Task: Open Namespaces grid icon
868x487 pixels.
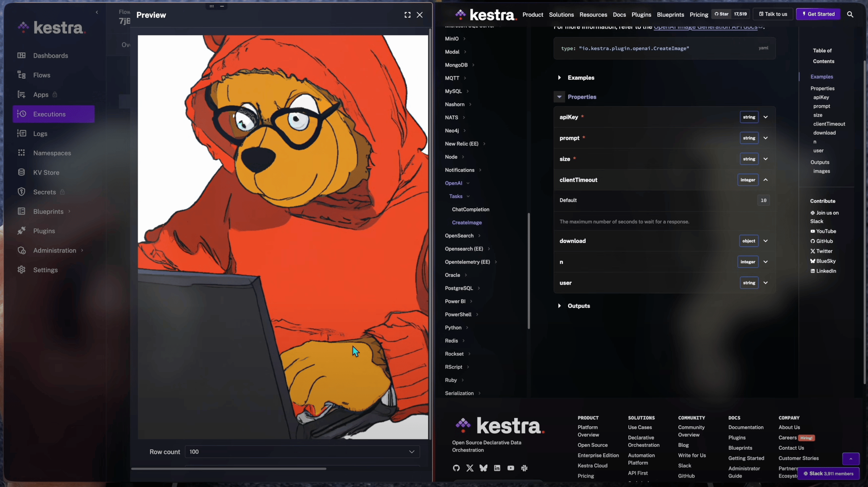Action: (21, 153)
